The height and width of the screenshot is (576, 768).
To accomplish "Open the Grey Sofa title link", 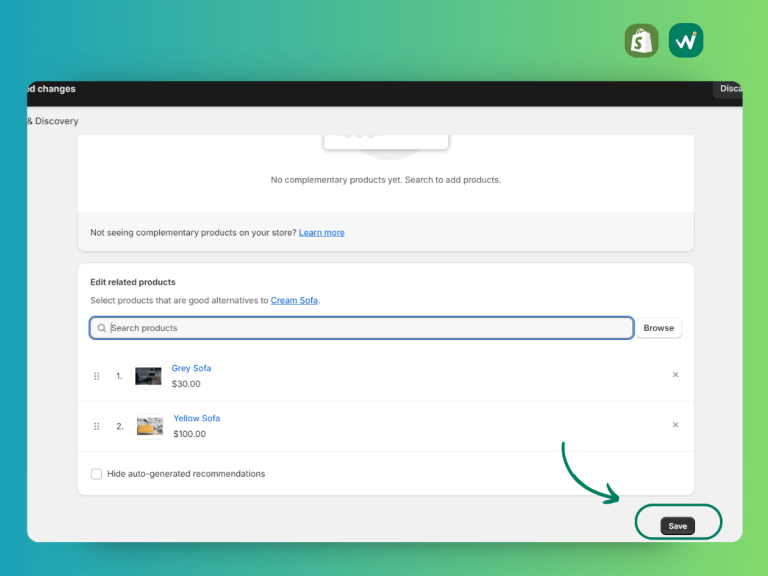I will pyautogui.click(x=192, y=368).
